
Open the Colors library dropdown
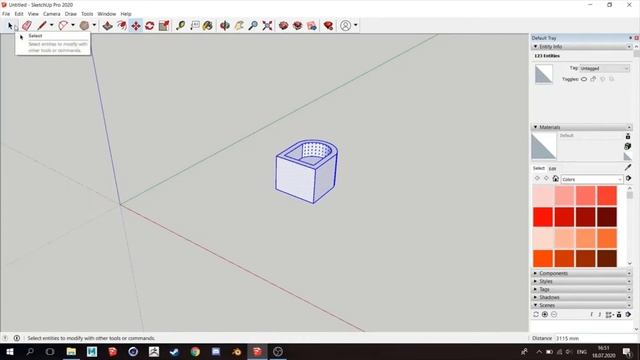[592, 179]
